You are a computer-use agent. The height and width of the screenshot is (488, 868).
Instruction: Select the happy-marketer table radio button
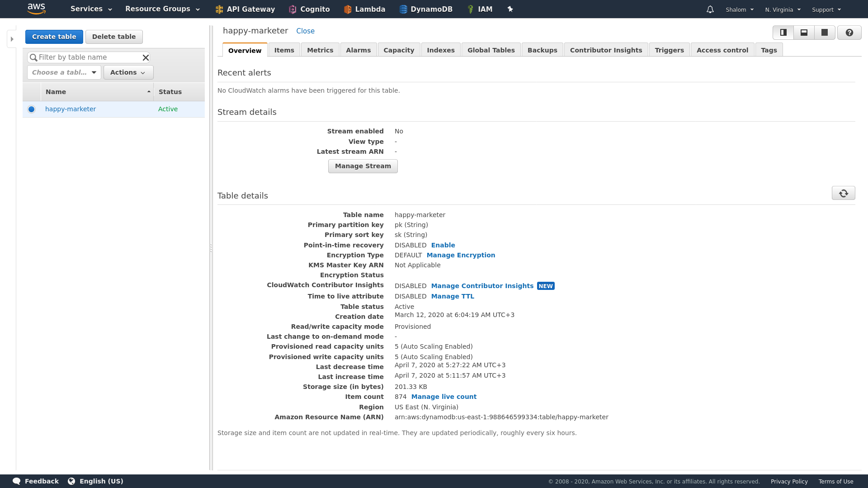pos(31,109)
